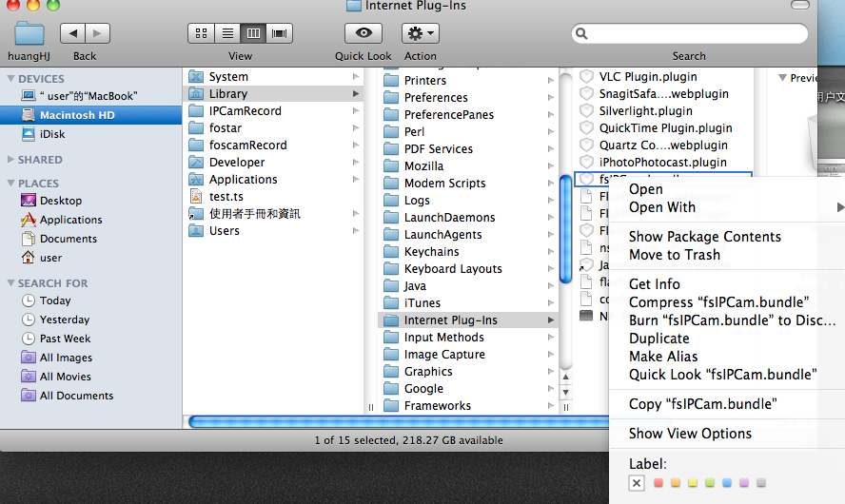This screenshot has height=504, width=845.
Task: Collapse the SEARCH FOR section
Action: pos(10,283)
